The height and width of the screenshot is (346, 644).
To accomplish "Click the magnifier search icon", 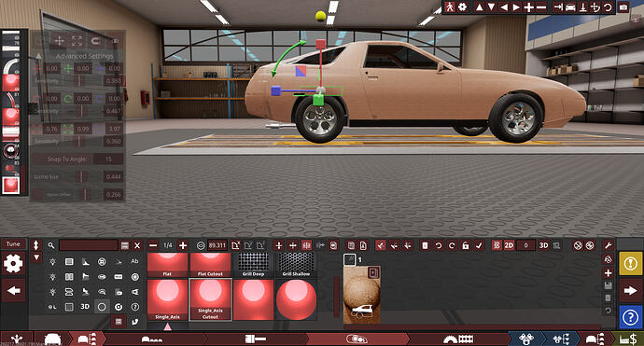I will (x=51, y=245).
